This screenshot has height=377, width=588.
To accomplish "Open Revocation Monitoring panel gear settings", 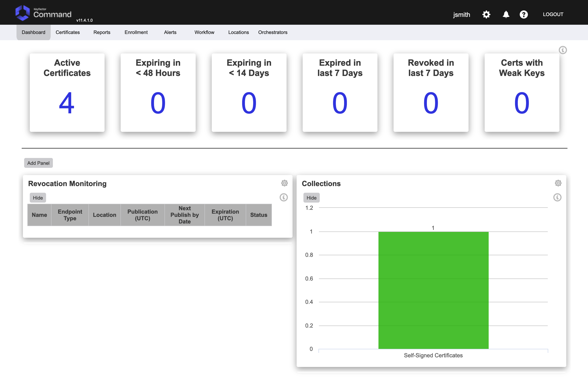I will 284,183.
